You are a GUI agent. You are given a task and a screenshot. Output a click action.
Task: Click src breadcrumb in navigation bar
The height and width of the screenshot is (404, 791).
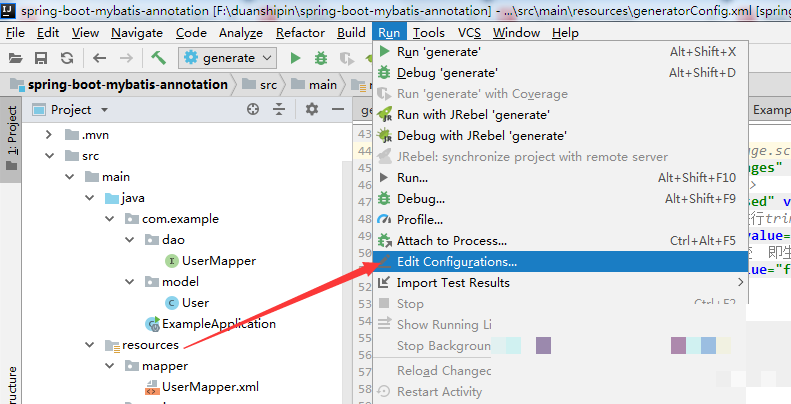(x=260, y=85)
